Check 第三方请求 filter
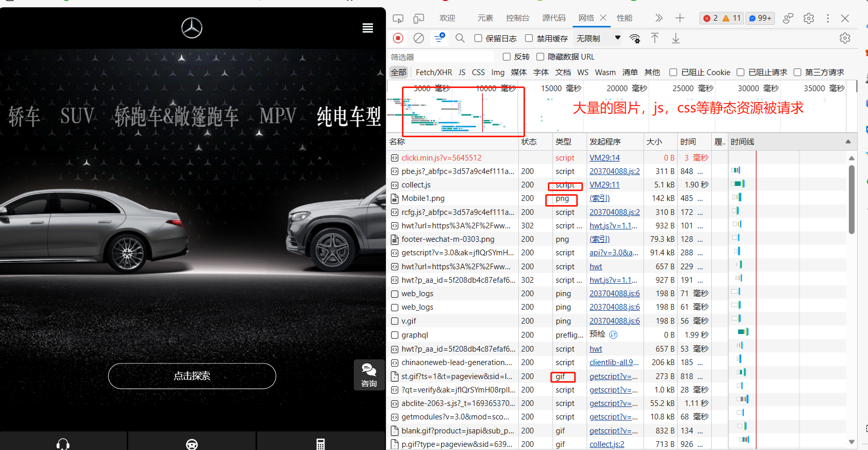This screenshot has width=868, height=450. 797,72
